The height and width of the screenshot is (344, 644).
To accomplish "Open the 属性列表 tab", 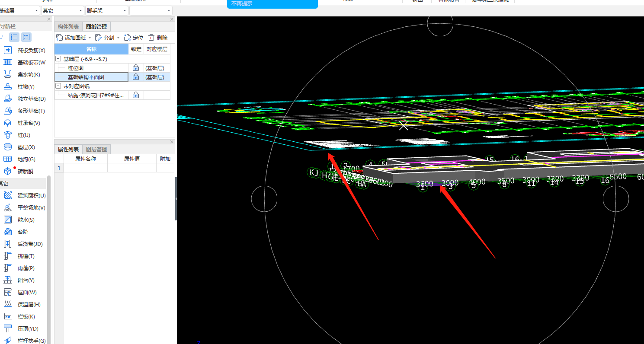I will tap(68, 149).
